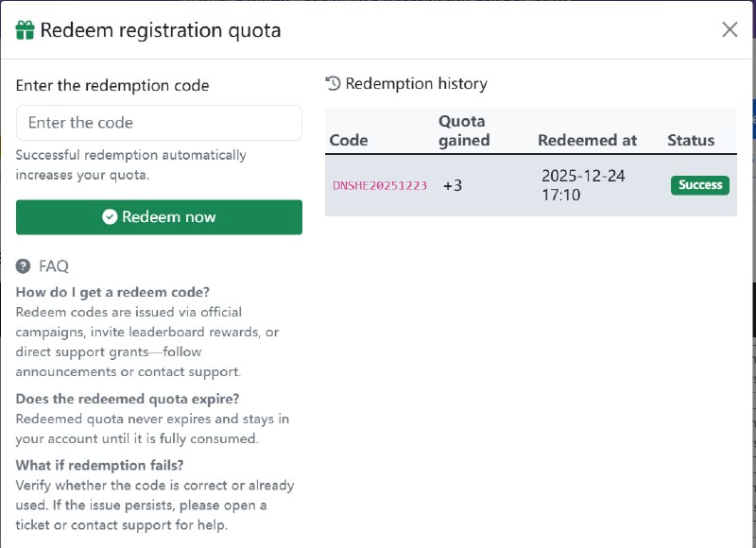
Task: Select the +3 quota gained value
Action: [x=451, y=185]
